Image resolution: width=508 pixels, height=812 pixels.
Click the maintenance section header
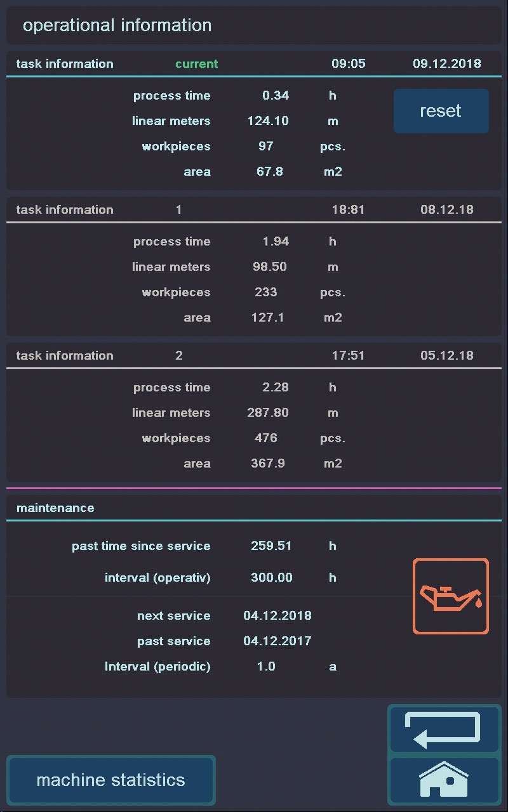coord(55,508)
